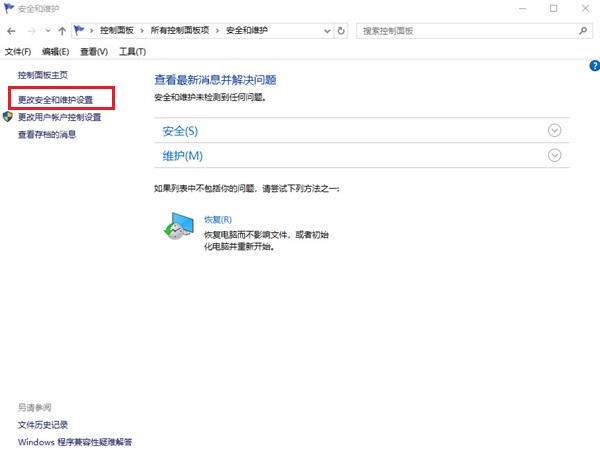Open 文件历史记录 link

pos(43,425)
